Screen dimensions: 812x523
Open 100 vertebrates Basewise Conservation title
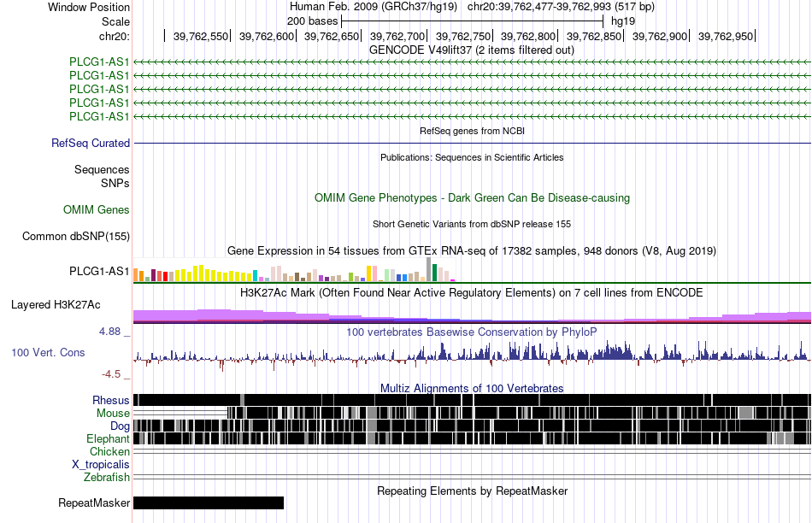(472, 332)
